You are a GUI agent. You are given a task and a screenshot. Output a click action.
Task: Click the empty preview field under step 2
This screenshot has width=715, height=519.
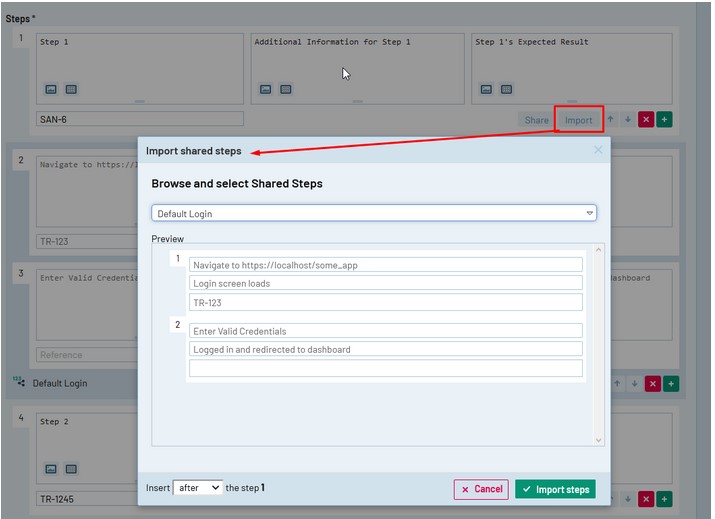(x=386, y=368)
